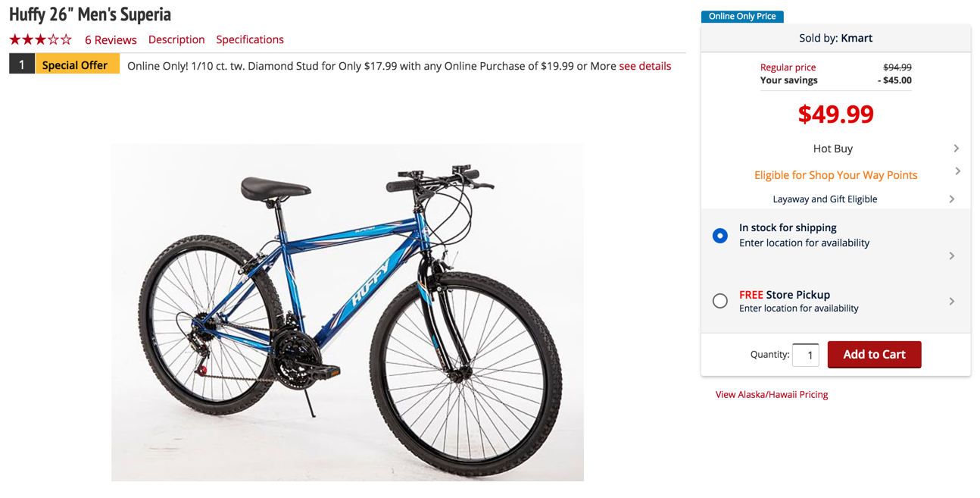Viewport: 980px width, 498px height.
Task: Open the 6 Reviews link
Action: pos(111,39)
